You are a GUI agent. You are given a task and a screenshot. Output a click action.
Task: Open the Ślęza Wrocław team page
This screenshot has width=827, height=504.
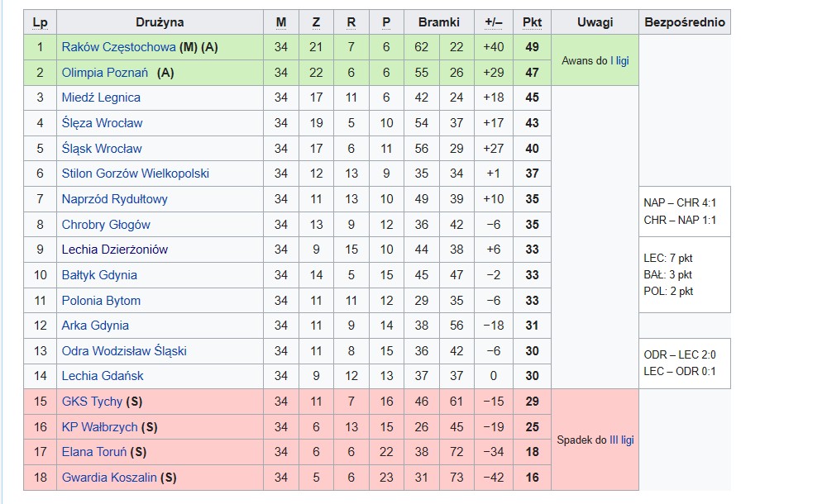[102, 123]
